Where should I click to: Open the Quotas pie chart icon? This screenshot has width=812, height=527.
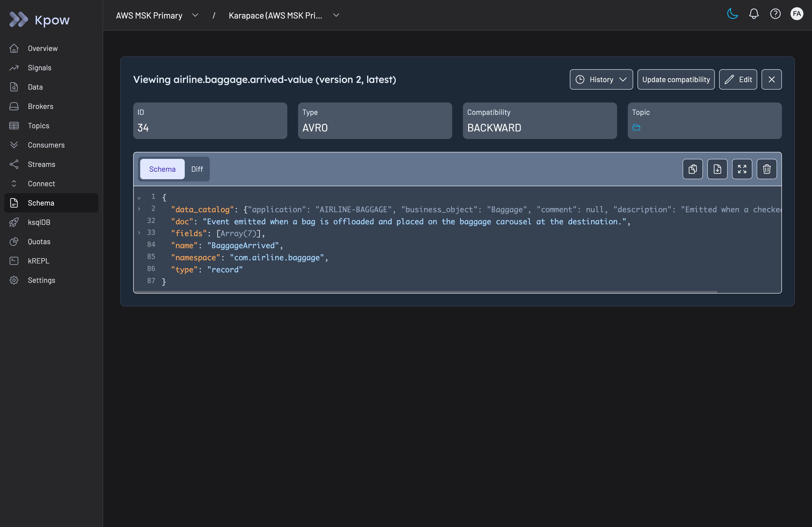(x=14, y=242)
